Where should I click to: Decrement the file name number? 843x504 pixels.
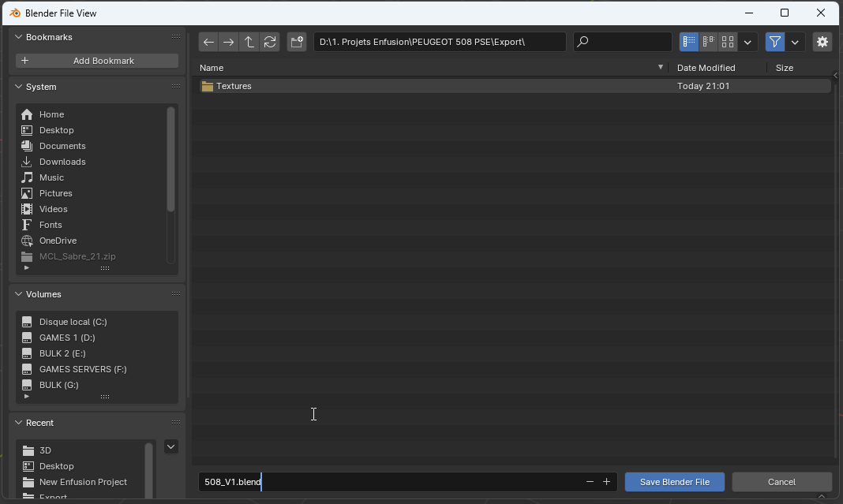point(590,482)
